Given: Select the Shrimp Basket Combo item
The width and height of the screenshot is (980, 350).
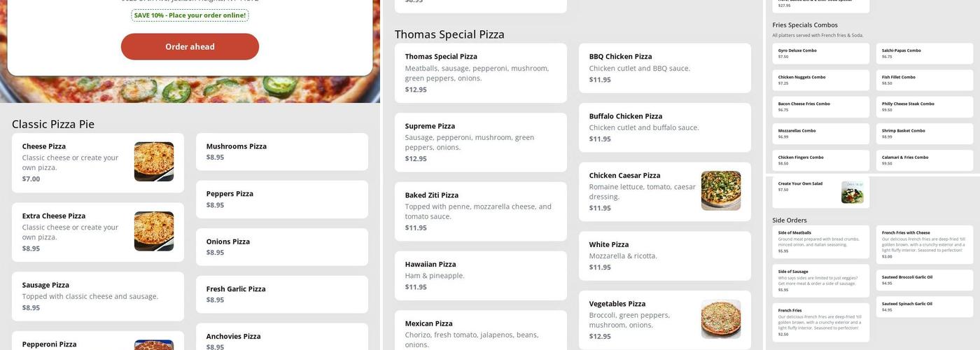Looking at the screenshot, I should pos(924,133).
